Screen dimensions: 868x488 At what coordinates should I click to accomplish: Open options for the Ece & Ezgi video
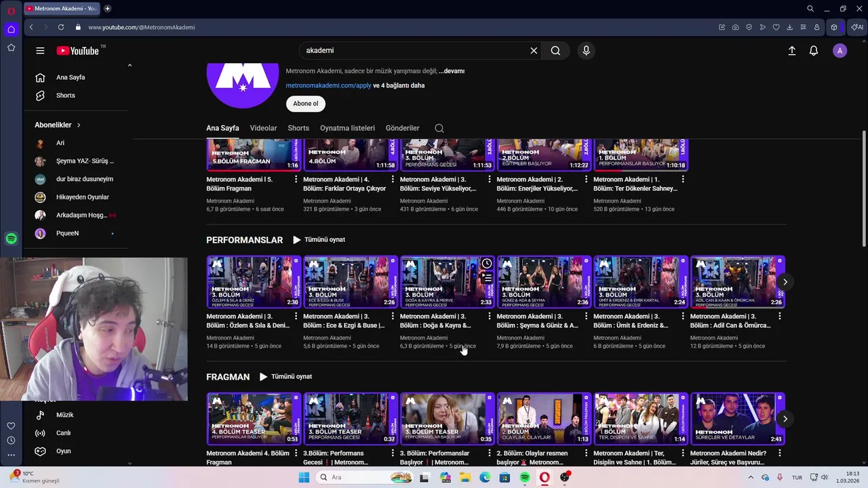[x=393, y=317]
